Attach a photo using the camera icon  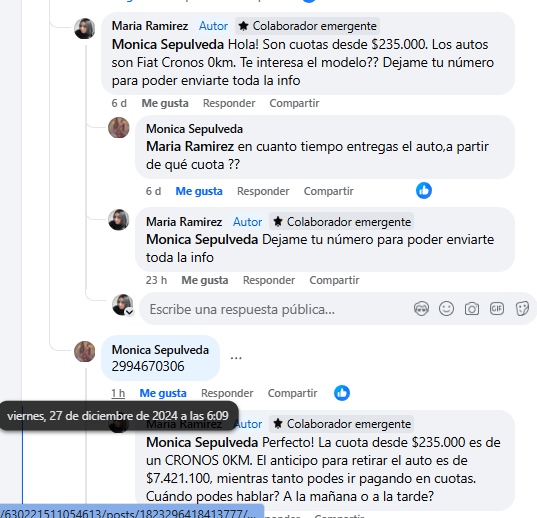pyautogui.click(x=472, y=309)
